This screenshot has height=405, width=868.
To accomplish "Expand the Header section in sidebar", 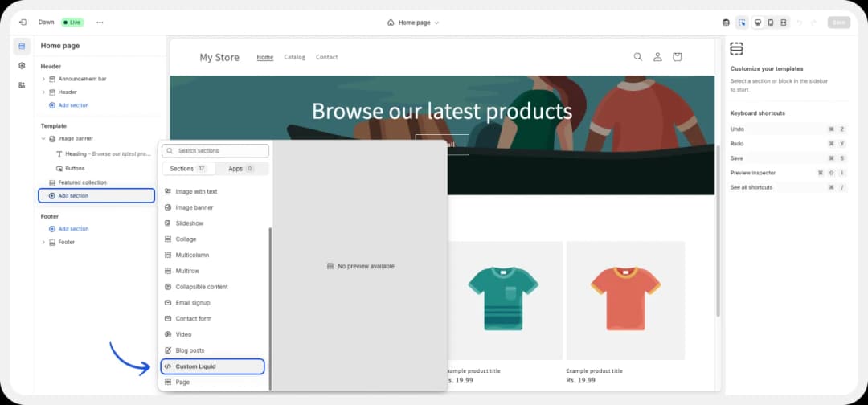I will [x=43, y=92].
